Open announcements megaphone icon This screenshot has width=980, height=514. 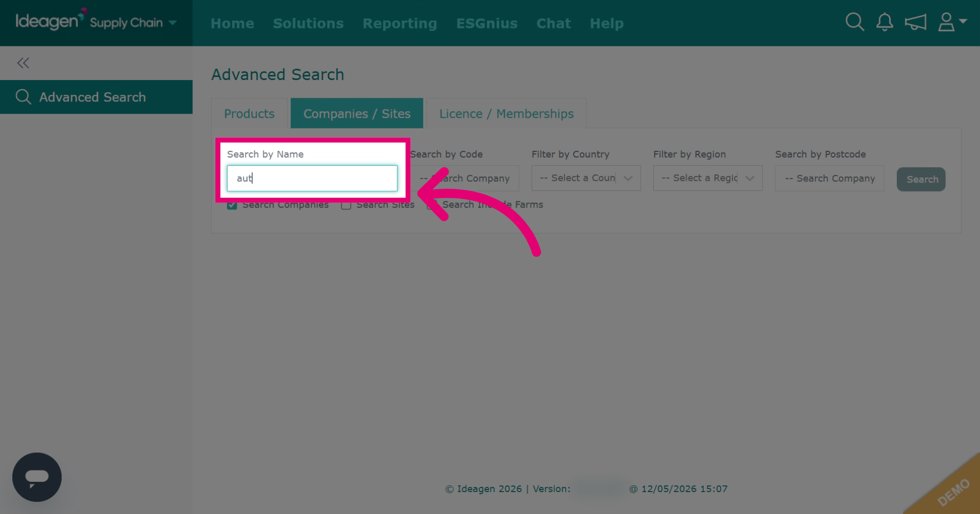[x=915, y=22]
